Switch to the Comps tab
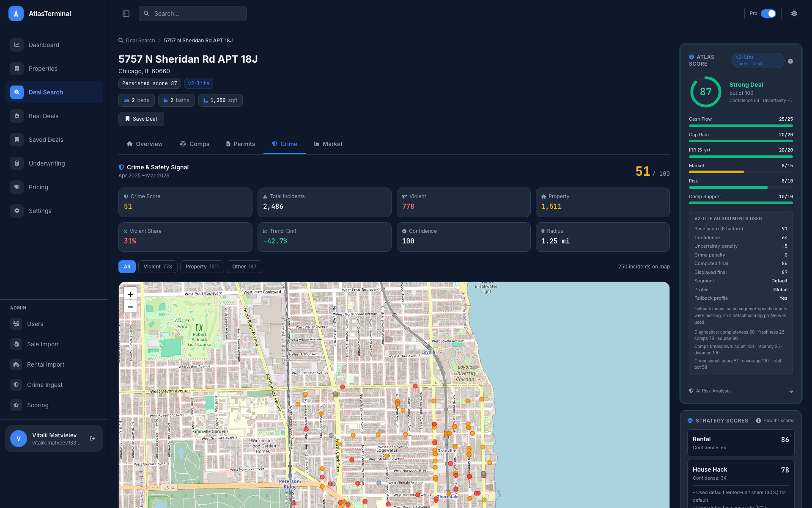This screenshot has width=812, height=508. point(195,144)
